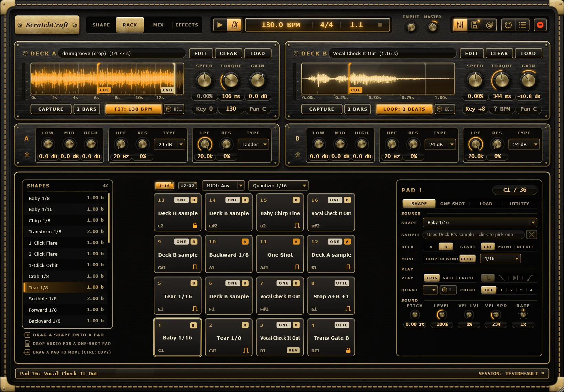Toggle the metronome icon
Screen dimensions: 564x392
[235, 25]
